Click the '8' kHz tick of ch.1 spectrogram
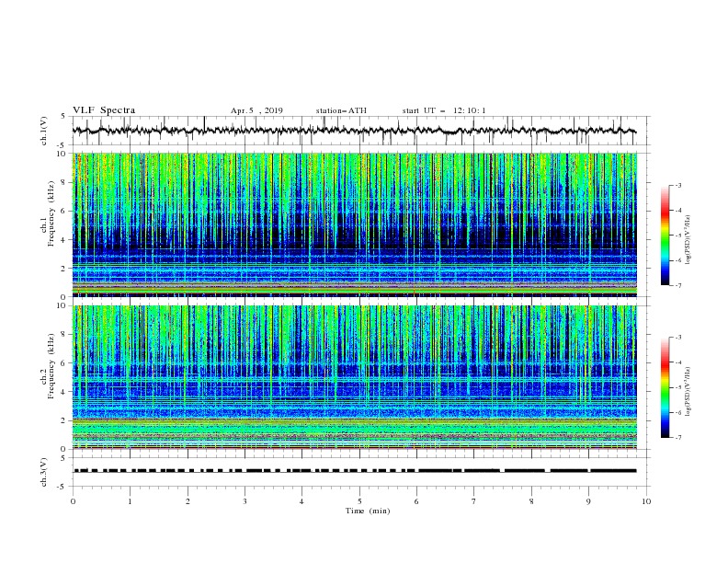The image size is (728, 563). click(65, 182)
